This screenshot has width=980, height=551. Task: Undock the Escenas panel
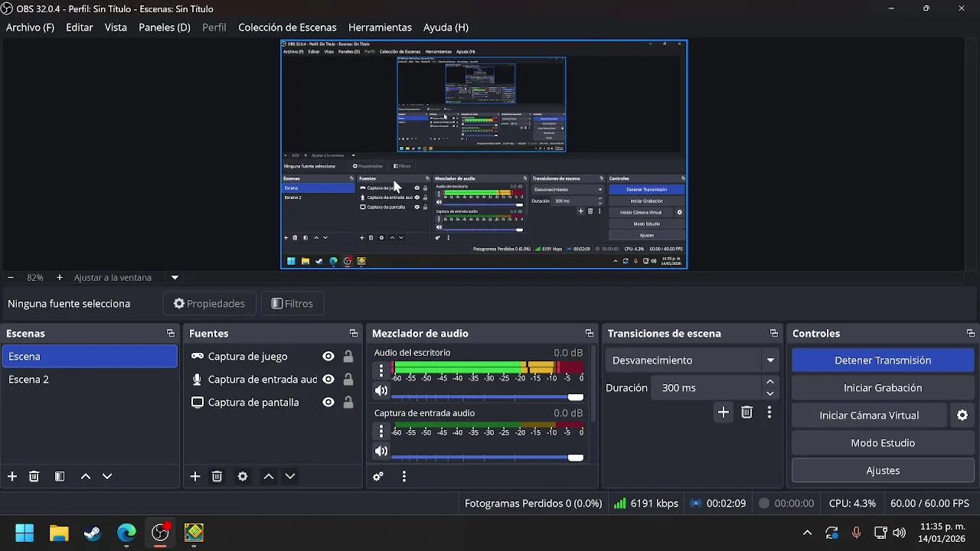[x=171, y=334]
